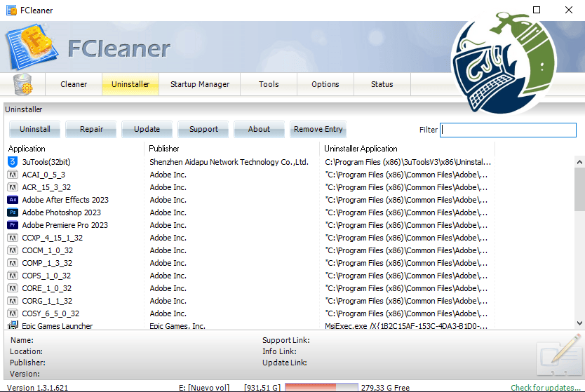
Task: Select the COSY_6_5_0_32 entry name
Action: 51,313
